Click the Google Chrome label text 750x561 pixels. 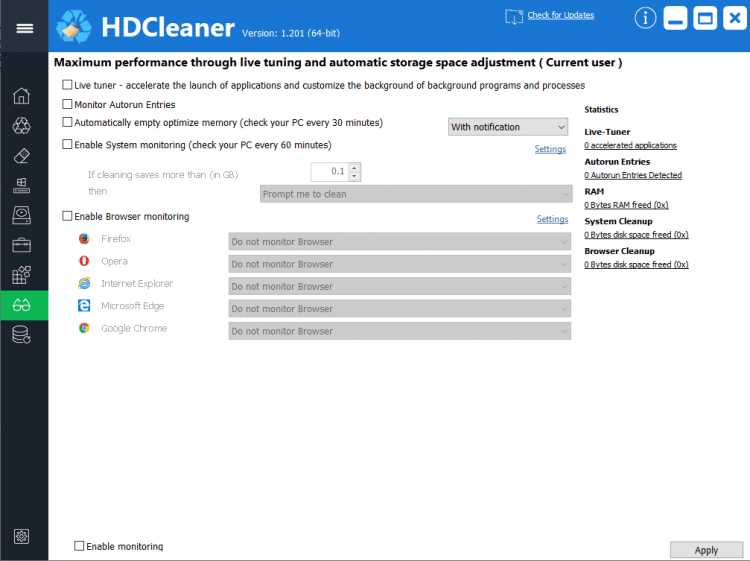click(134, 328)
